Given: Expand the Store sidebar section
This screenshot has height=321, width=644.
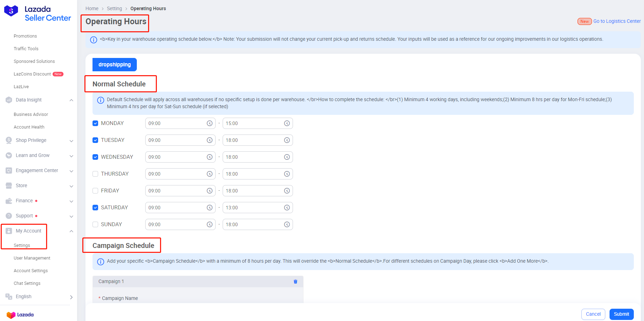Looking at the screenshot, I should 71,185.
